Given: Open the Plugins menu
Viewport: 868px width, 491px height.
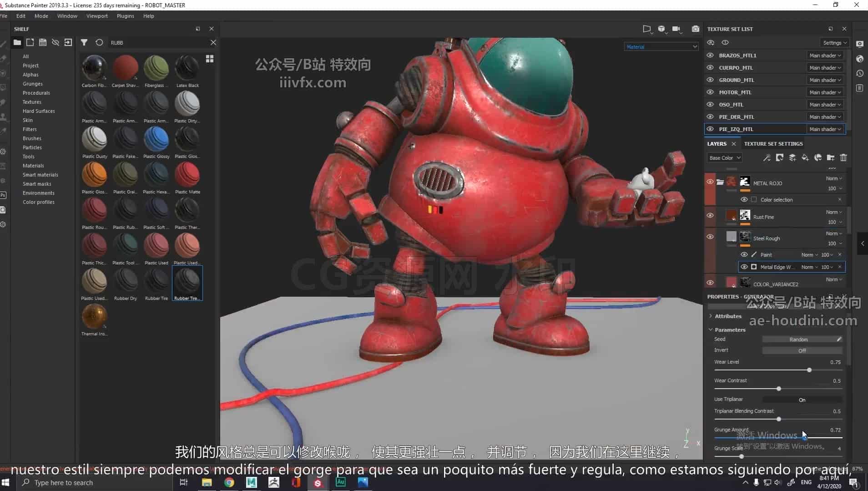Looking at the screenshot, I should [x=125, y=16].
